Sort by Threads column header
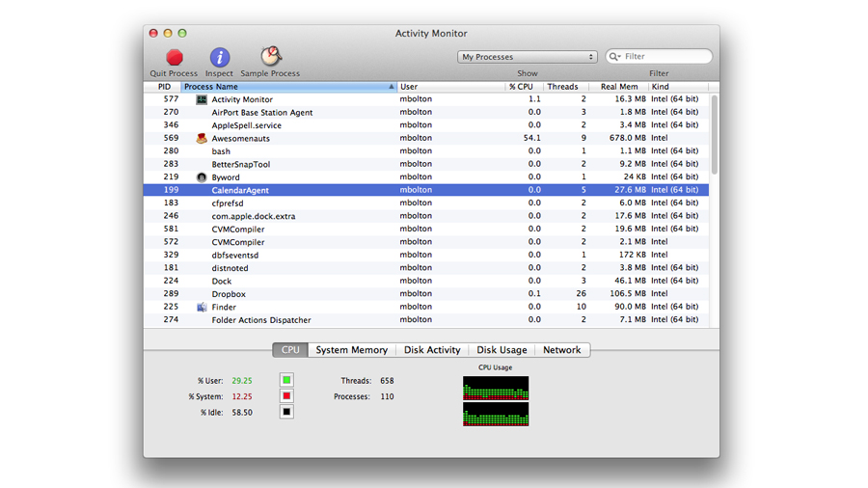 point(565,87)
